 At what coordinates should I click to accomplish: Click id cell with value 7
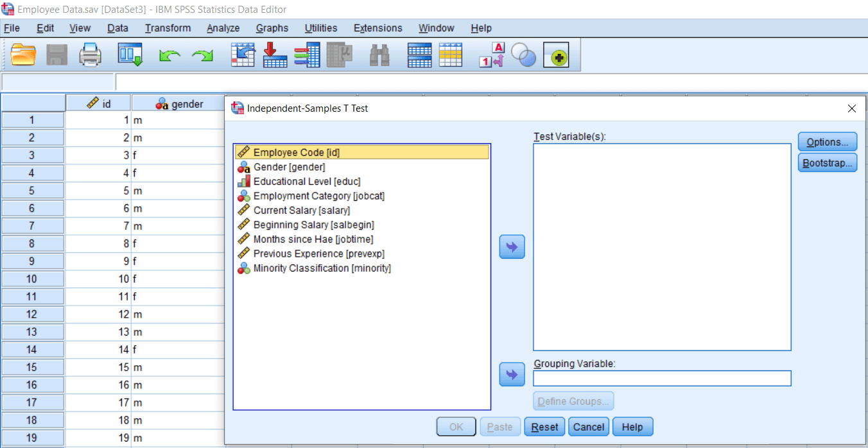(98, 226)
